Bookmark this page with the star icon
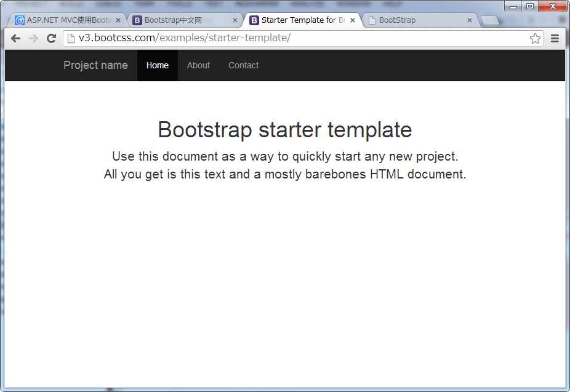The width and height of the screenshot is (570, 392). click(535, 38)
